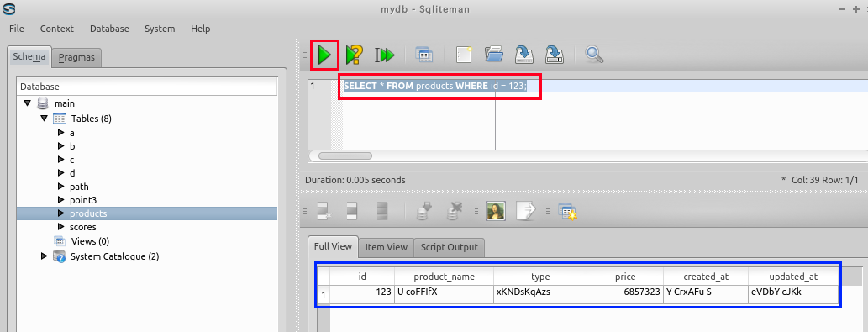Open the Script Output tab
Screen dimensions: 868x332
449,247
